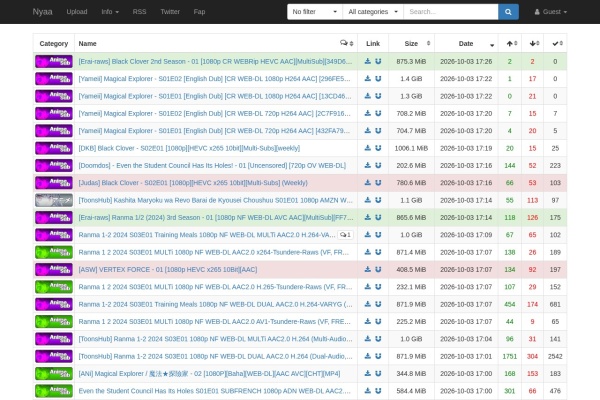600x400 pixels.
Task: Open magnet link for ToonsHub Kashita Maryoku row
Action: tap(378, 200)
